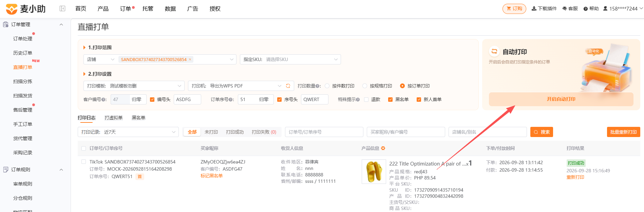Toggle the 黑名单 checkbox
The height and width of the screenshot is (212, 644).
click(391, 99)
